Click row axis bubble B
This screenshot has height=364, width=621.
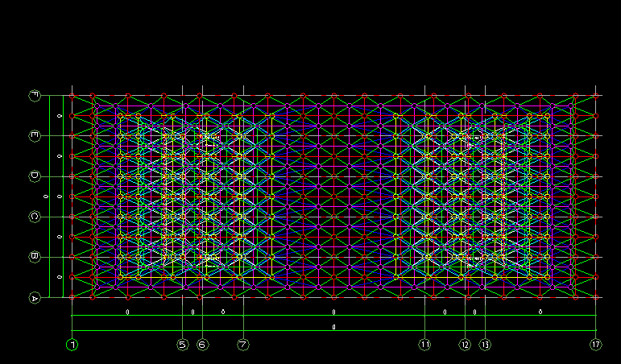34,258
